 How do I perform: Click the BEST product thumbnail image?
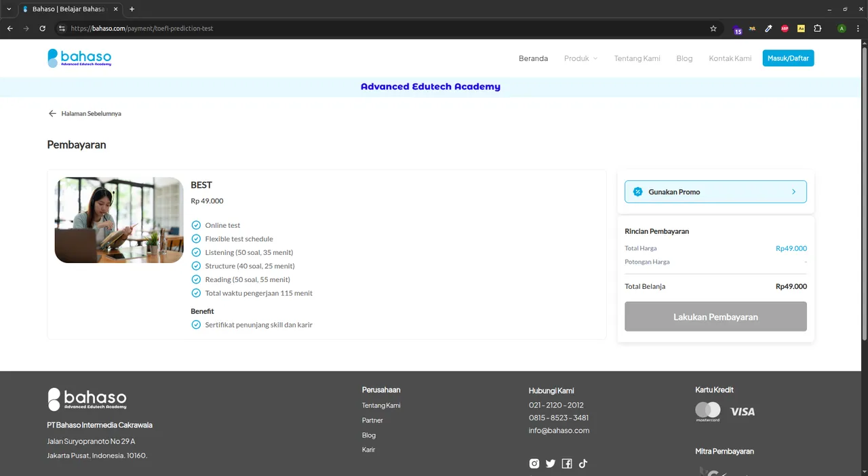pos(119,220)
